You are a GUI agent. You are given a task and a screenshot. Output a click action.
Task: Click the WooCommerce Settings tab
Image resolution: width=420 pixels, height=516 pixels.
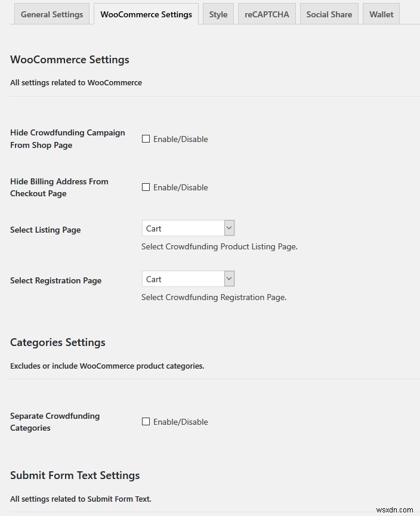click(146, 14)
